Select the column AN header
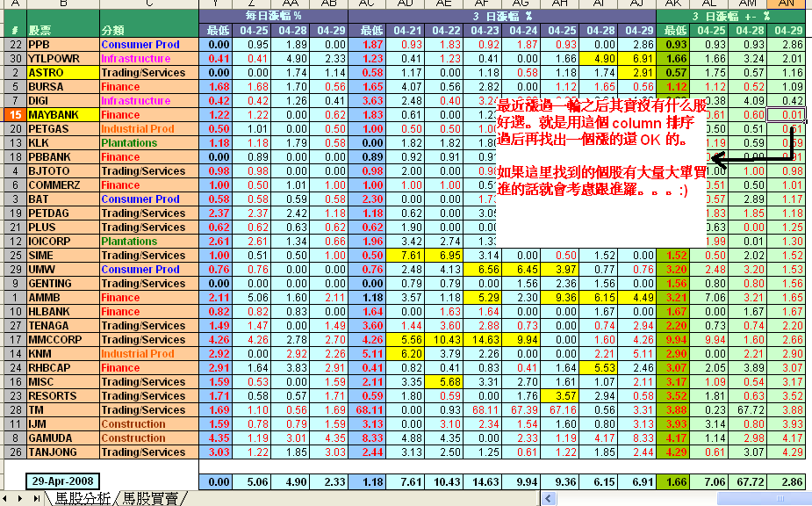The width and height of the screenshot is (812, 506). click(x=786, y=4)
